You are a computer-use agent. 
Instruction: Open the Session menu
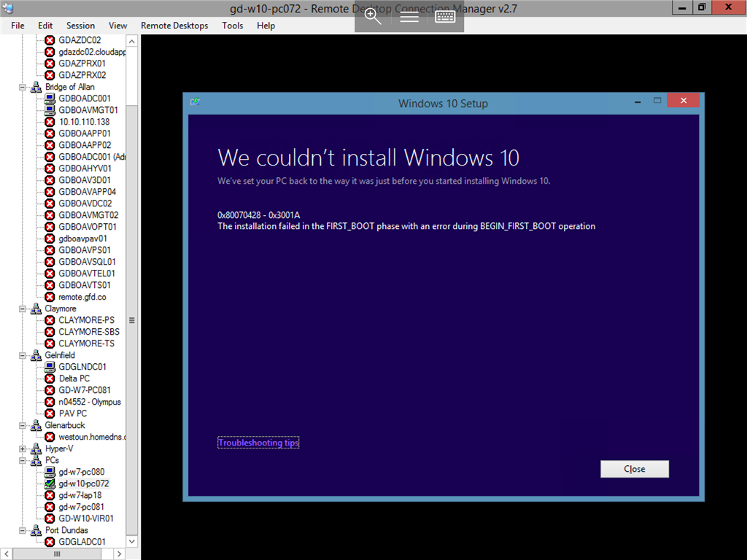coord(80,26)
